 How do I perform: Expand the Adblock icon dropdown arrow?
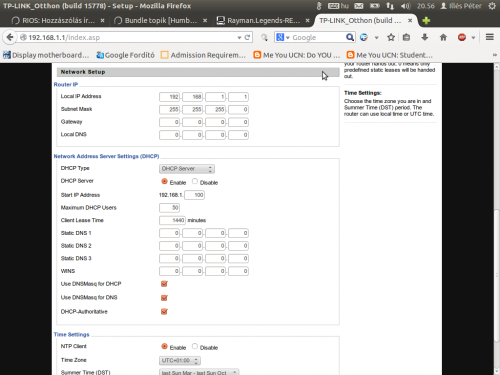pos(473,38)
